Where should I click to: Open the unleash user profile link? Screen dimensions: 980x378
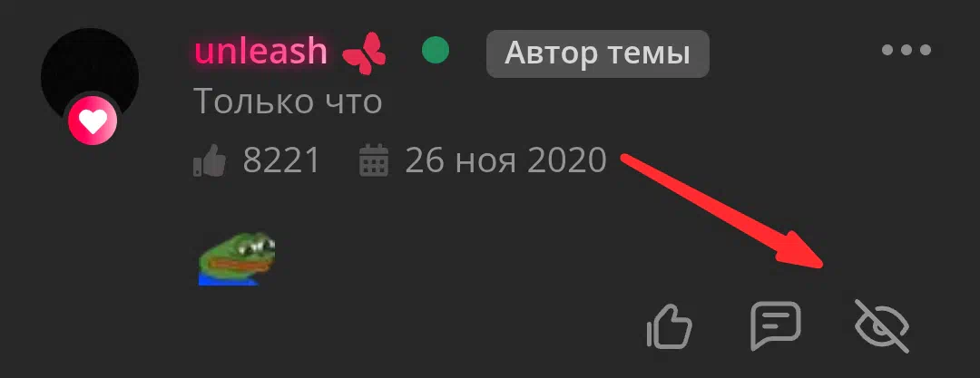point(260,52)
